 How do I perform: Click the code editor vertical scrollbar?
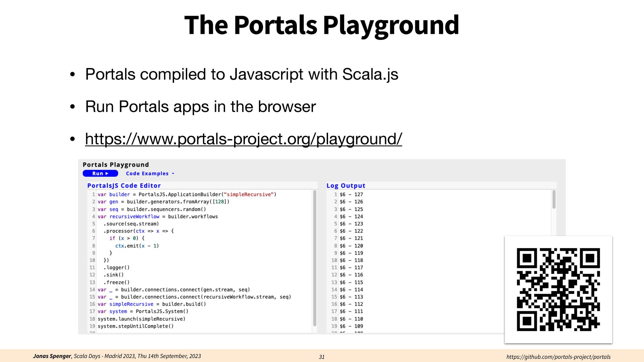[315, 258]
